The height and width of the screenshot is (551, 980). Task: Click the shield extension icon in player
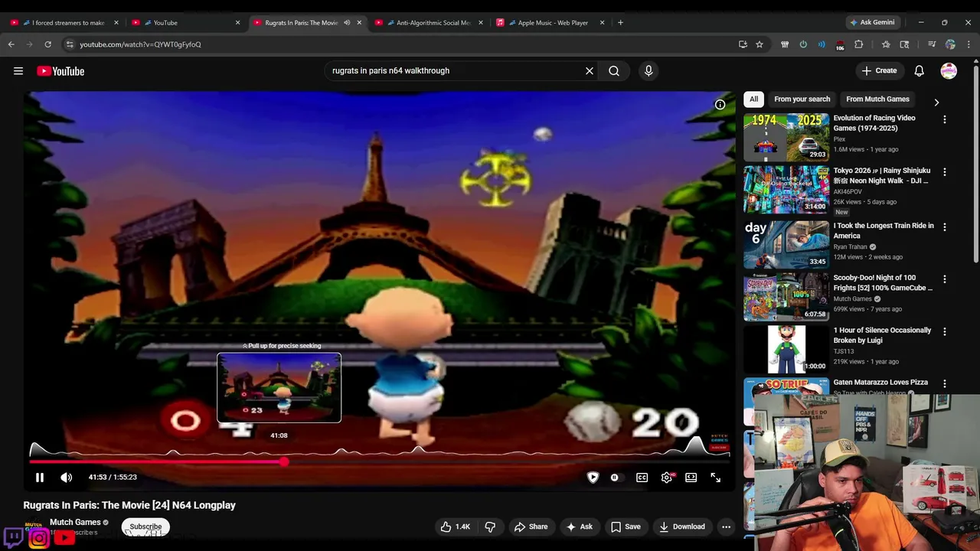[593, 478]
